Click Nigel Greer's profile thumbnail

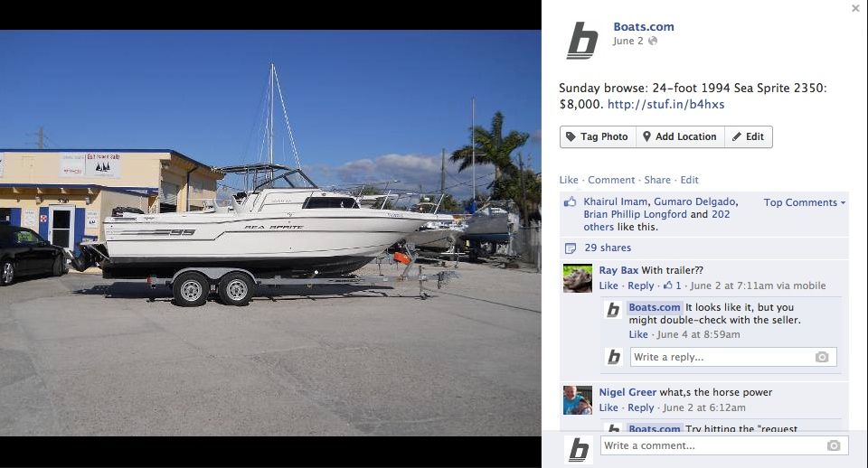click(578, 400)
